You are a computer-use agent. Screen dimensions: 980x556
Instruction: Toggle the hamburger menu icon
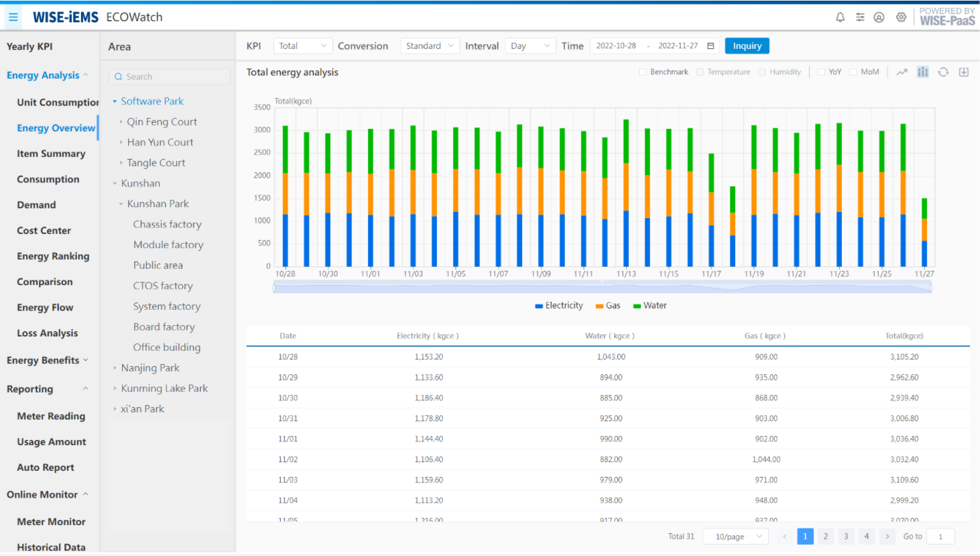pyautogui.click(x=13, y=17)
